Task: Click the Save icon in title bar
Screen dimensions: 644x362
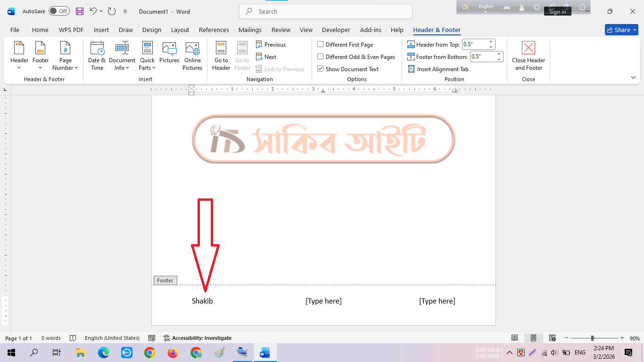Action: (80, 11)
